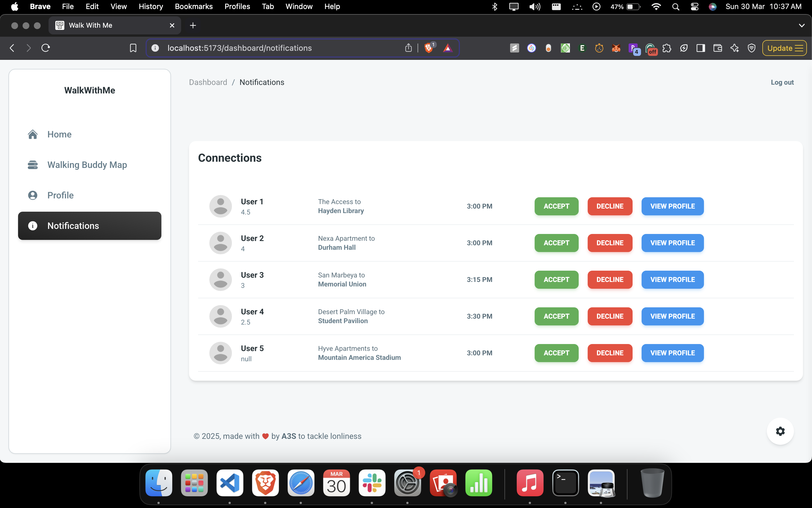Open the Brave Update menu button
The height and width of the screenshot is (508, 812).
point(784,48)
